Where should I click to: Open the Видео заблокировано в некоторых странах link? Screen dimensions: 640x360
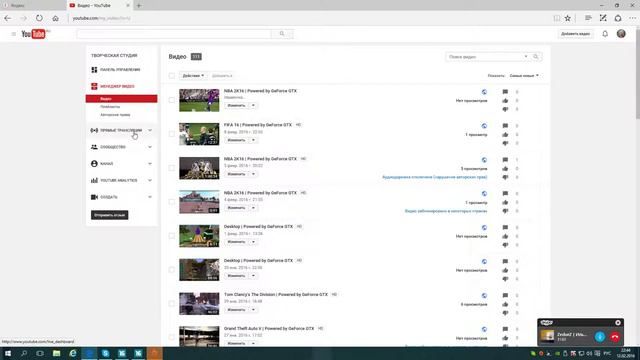coord(446,211)
